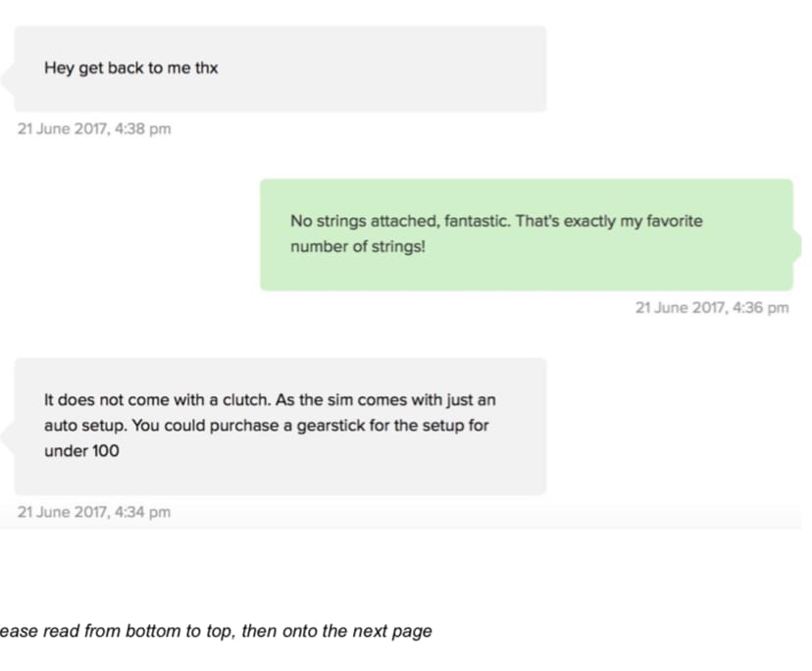812x671 pixels.
Task: Click the word "fantastic" in the green message
Action: pyautogui.click(x=476, y=222)
